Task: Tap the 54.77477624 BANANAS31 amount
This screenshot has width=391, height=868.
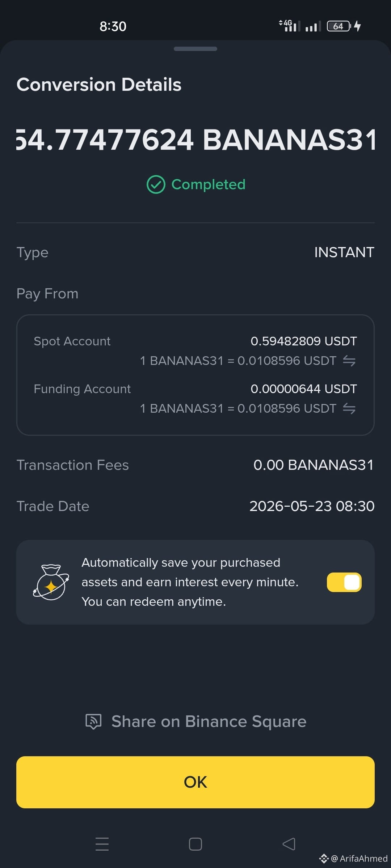Action: tap(195, 140)
